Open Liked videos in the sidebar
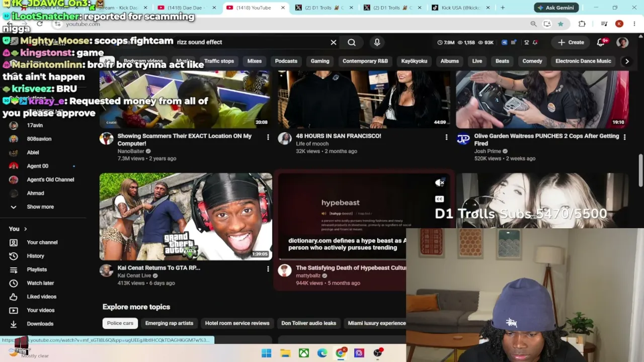 [41, 297]
